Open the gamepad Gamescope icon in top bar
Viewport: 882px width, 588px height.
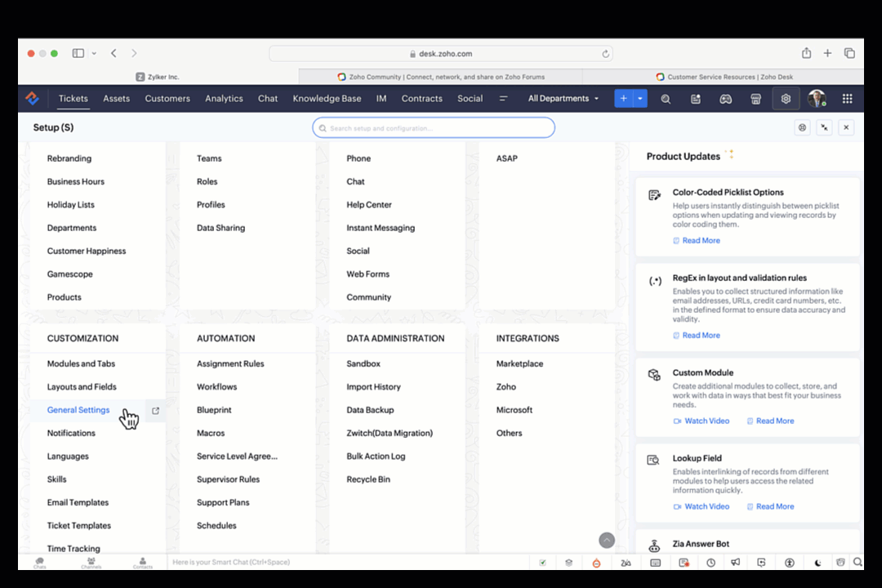(x=726, y=99)
